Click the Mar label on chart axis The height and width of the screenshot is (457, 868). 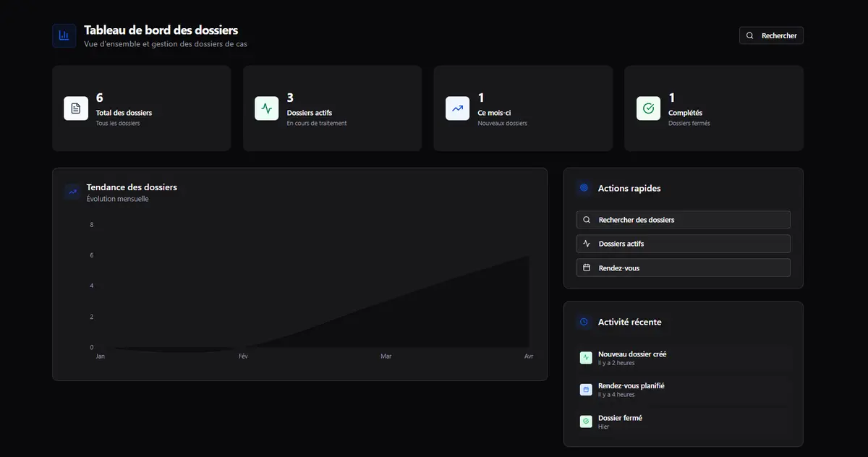tap(386, 356)
